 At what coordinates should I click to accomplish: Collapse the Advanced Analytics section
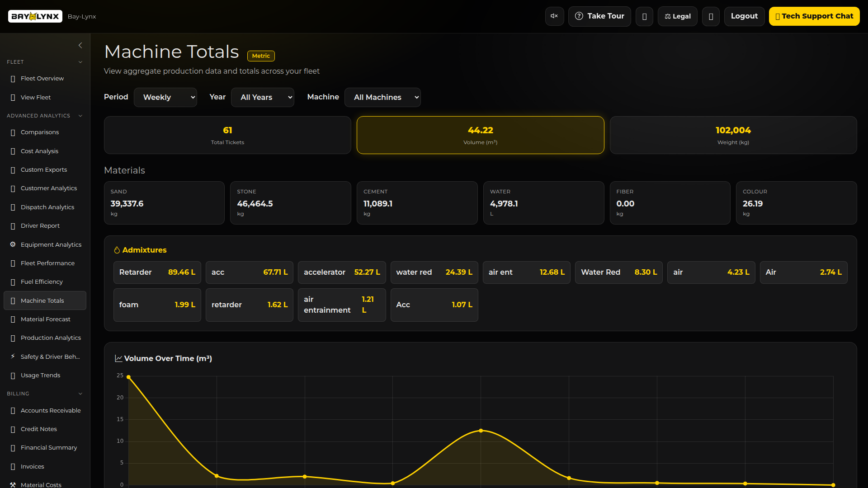click(80, 116)
